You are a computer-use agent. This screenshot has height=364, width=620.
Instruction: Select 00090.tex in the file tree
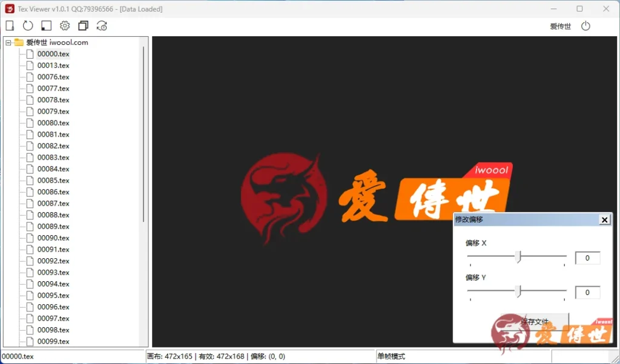tap(53, 238)
